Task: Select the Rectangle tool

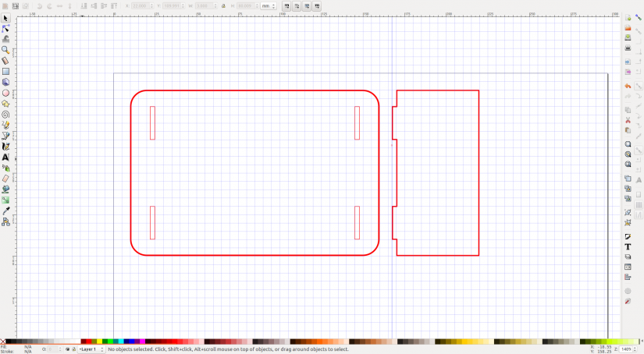Action: point(5,72)
